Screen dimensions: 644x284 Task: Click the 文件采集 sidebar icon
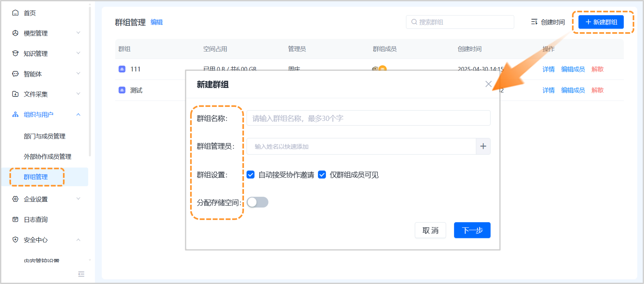tap(15, 94)
